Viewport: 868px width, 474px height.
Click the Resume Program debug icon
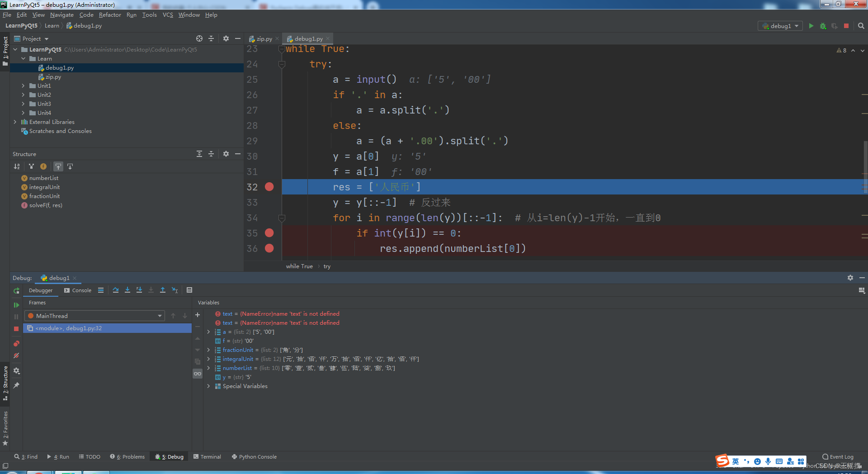click(16, 304)
